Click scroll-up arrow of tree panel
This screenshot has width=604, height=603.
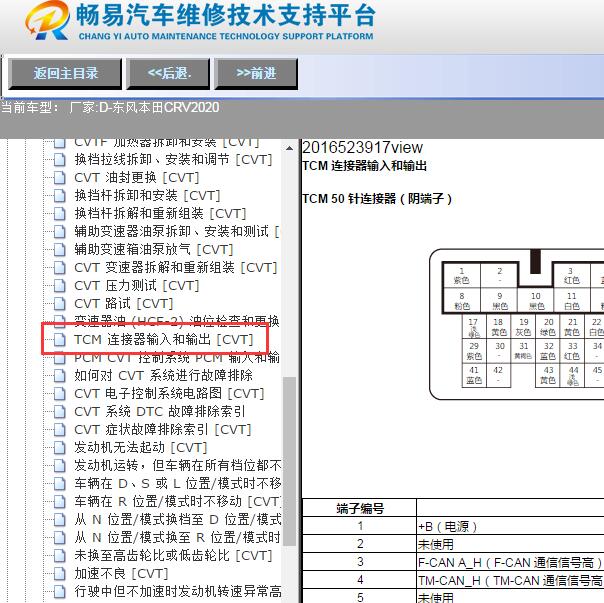click(289, 148)
